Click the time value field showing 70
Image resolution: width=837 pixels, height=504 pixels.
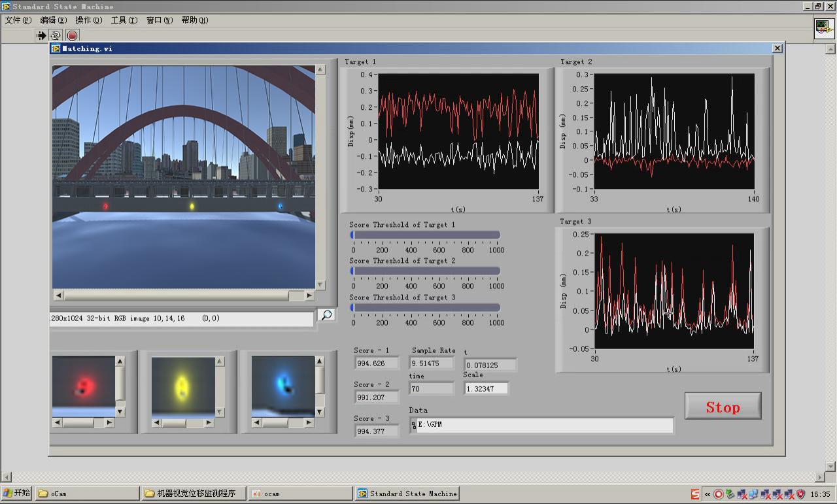click(432, 388)
